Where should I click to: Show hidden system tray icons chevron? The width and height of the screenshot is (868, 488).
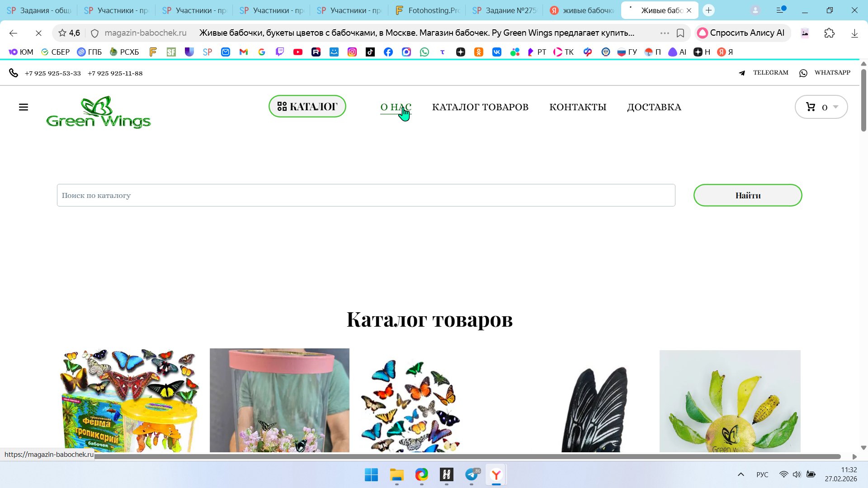pos(741,474)
